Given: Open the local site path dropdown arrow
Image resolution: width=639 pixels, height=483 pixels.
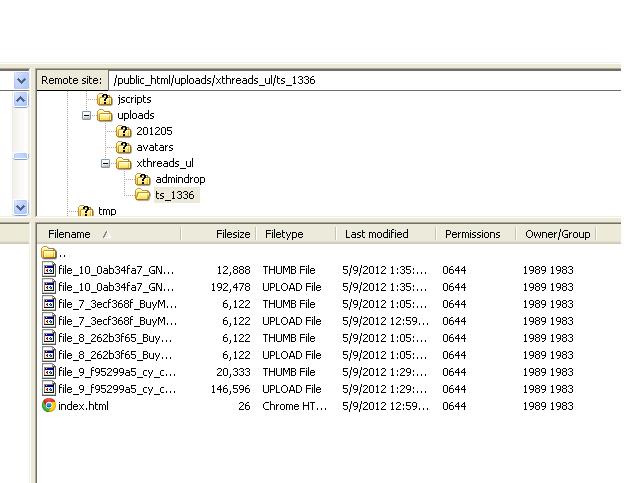Looking at the screenshot, I should point(21,80).
